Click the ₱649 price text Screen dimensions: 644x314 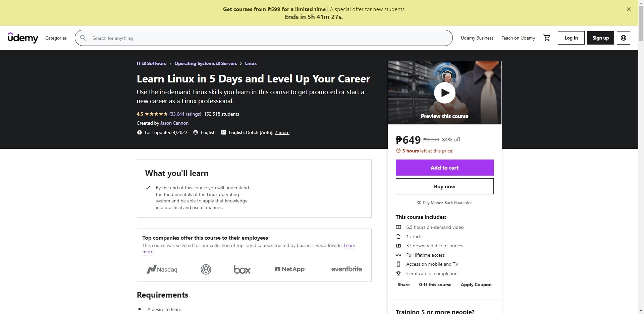408,140
